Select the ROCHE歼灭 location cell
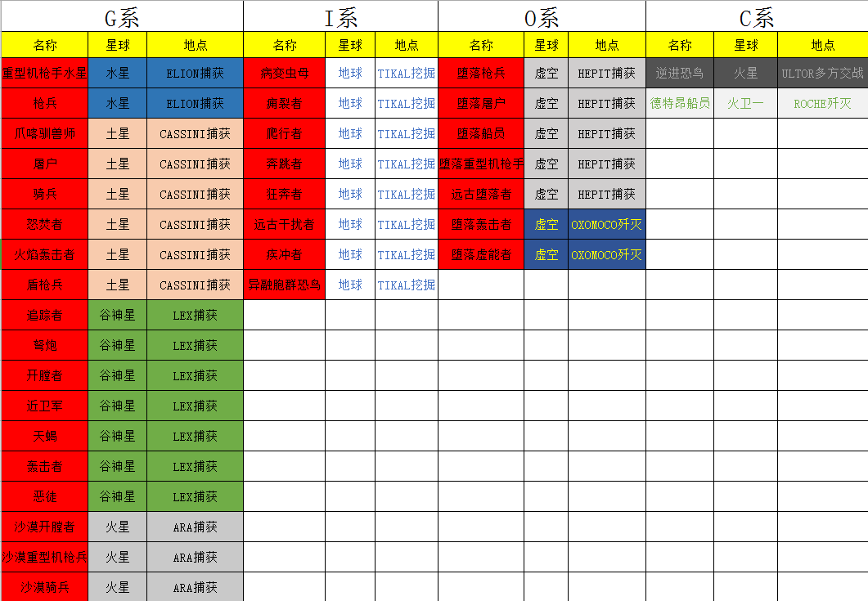868x601 pixels. coord(823,104)
